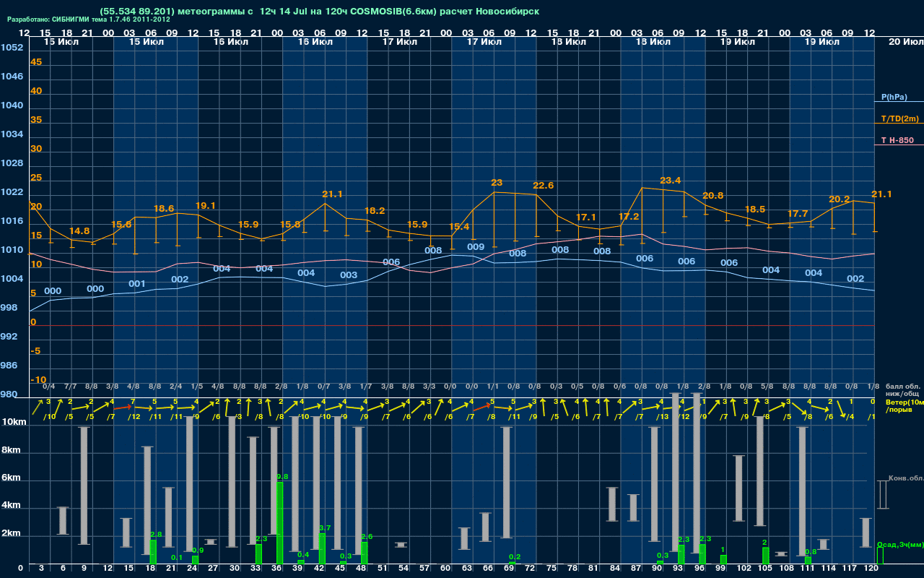
Task: Click the 22.6 temperature value
Action: click(x=544, y=186)
